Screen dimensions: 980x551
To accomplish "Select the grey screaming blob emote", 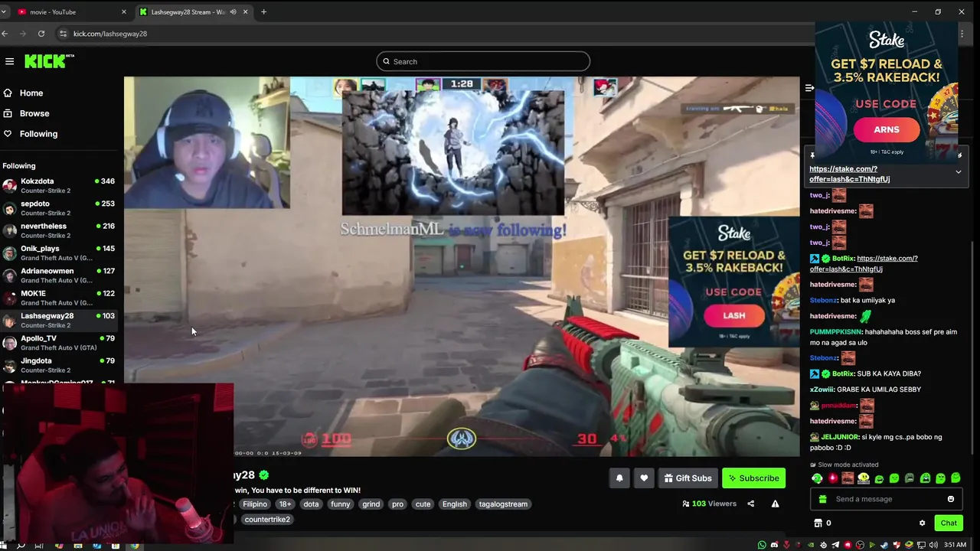I will point(910,478).
